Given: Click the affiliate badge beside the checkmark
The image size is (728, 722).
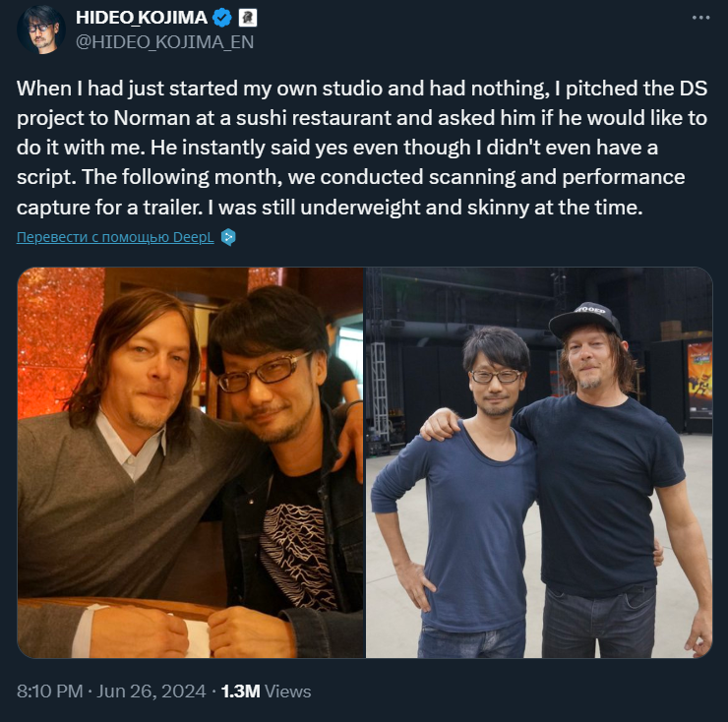Looking at the screenshot, I should pyautogui.click(x=247, y=17).
